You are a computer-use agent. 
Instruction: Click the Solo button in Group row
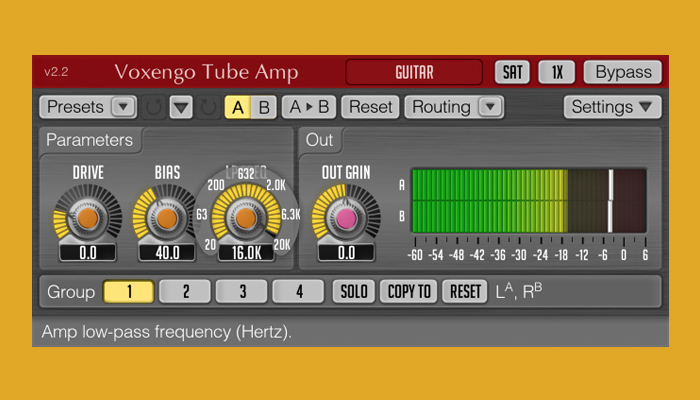(x=353, y=292)
